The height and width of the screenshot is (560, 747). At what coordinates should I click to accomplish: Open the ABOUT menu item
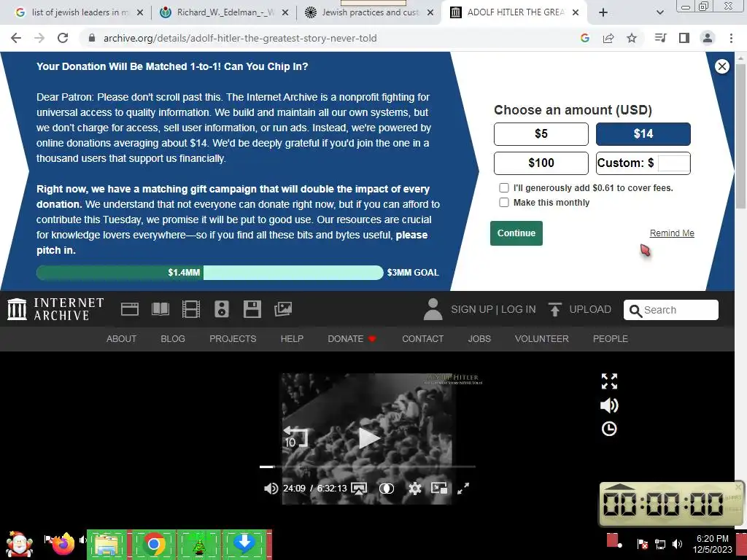121,338
